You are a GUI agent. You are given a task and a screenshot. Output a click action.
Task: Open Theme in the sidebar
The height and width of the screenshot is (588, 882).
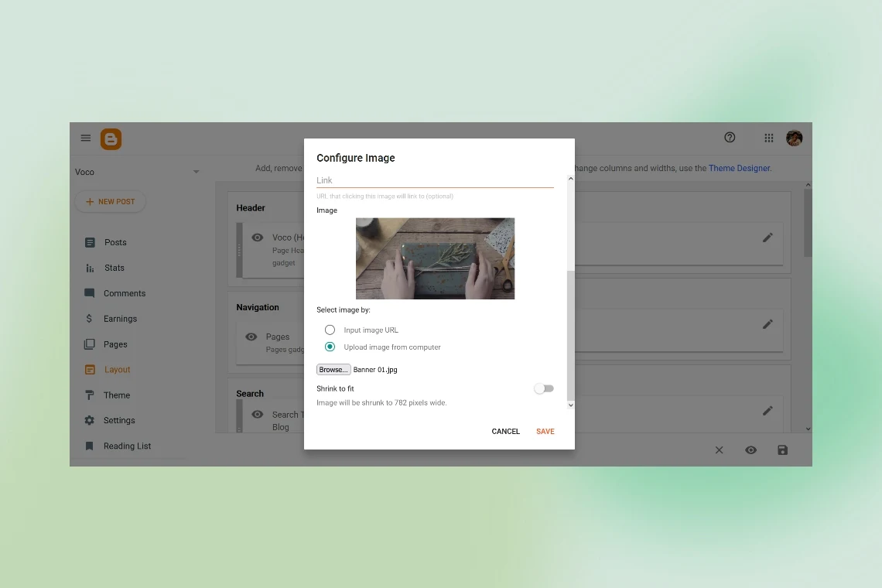[116, 395]
